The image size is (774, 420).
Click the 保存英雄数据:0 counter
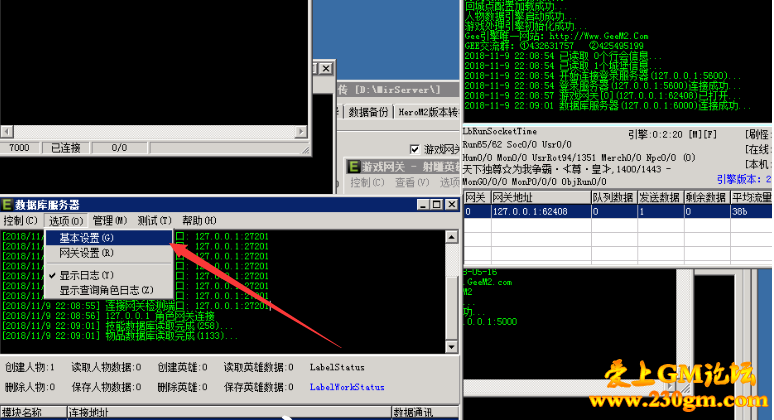click(x=259, y=387)
